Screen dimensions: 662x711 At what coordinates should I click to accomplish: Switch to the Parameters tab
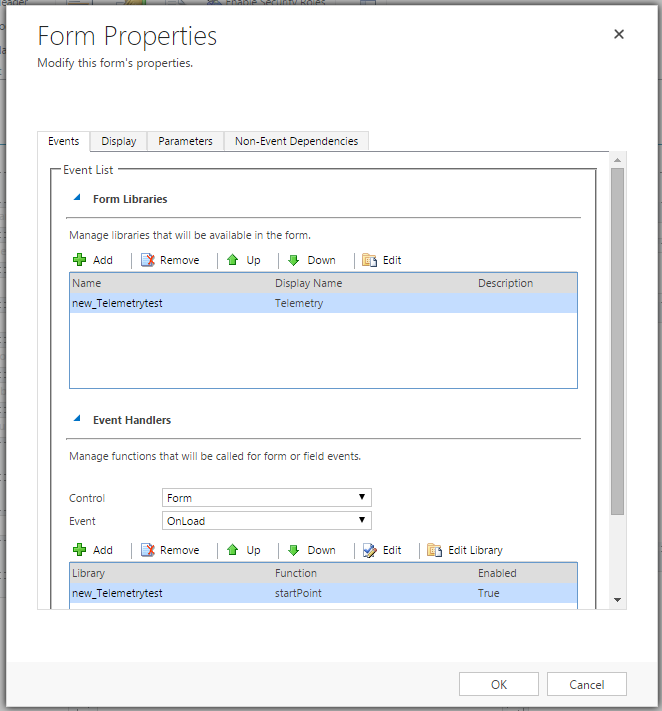185,141
